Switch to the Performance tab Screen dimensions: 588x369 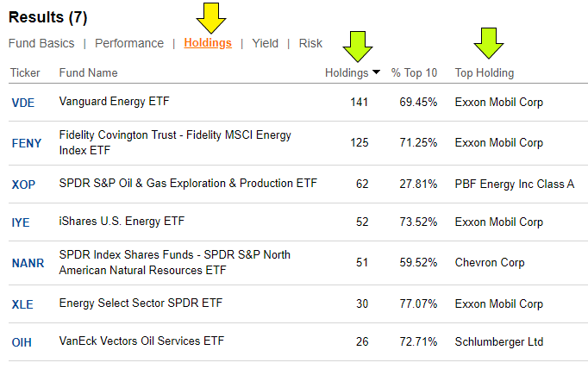point(129,43)
